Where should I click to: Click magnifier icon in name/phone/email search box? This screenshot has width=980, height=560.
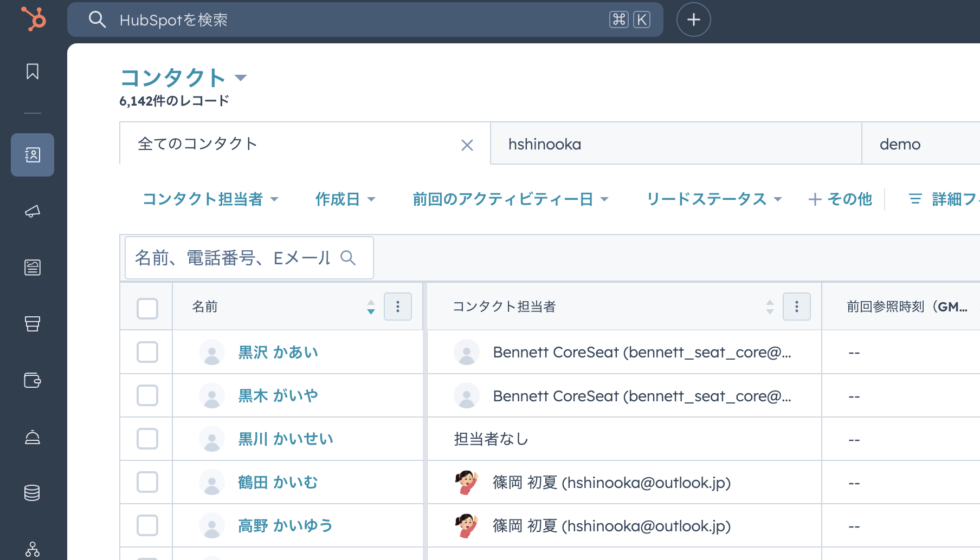[348, 258]
